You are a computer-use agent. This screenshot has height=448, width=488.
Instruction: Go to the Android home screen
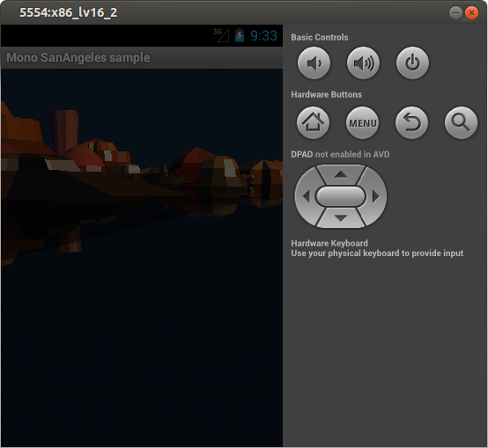coord(313,122)
